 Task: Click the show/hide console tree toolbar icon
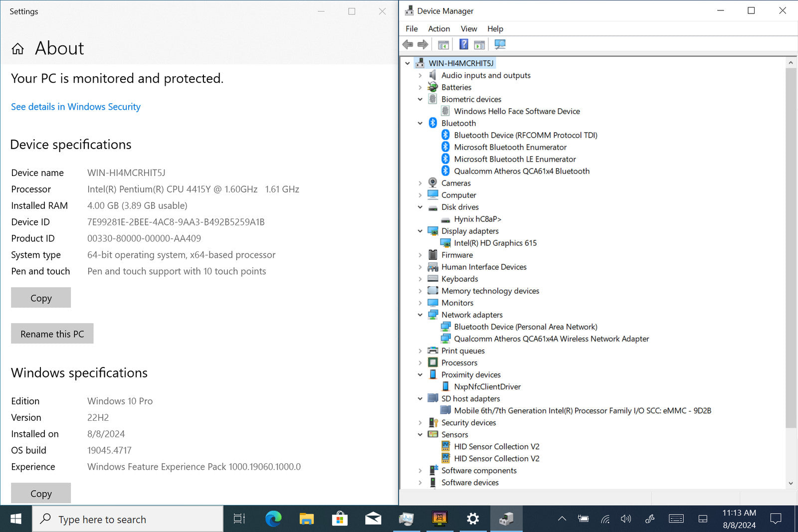[443, 45]
